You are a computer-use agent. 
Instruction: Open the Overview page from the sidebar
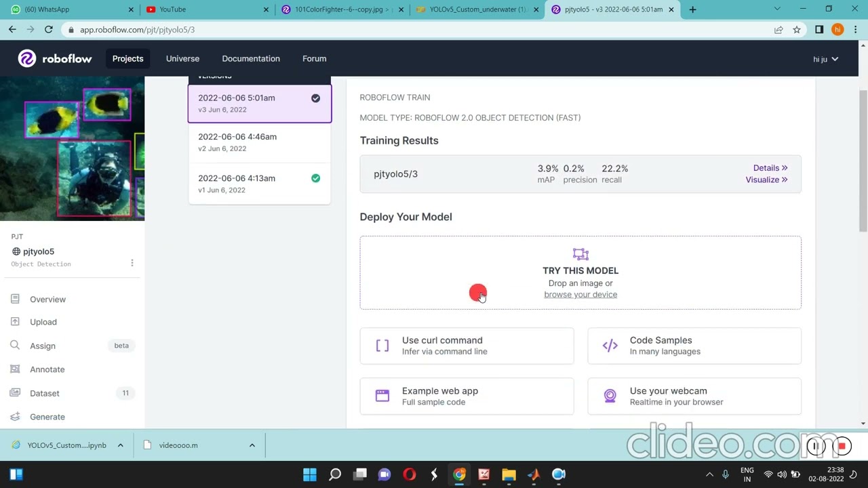pos(47,299)
